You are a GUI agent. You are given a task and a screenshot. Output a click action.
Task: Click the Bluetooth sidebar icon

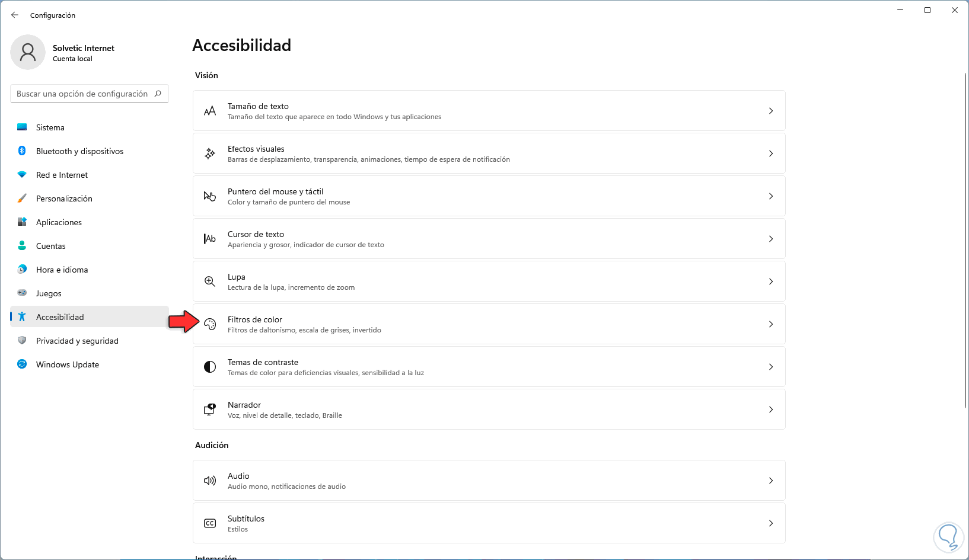click(x=22, y=151)
